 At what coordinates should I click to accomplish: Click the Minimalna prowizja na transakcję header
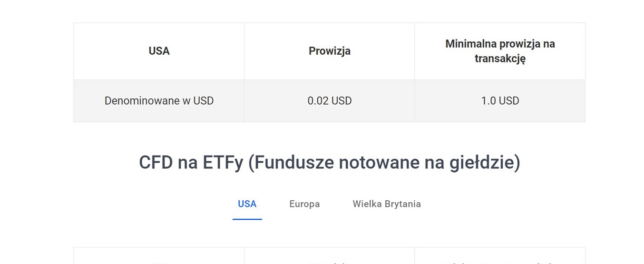click(500, 51)
